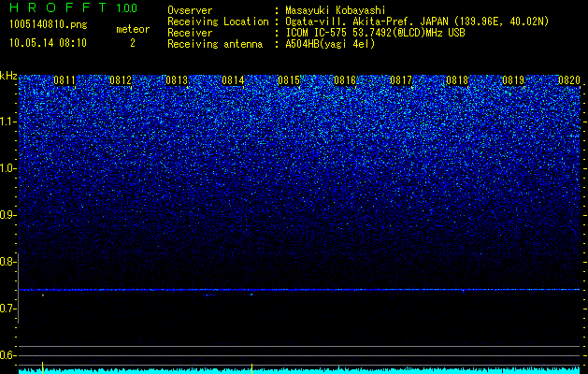Click the meteor echo dot near 0814
588x374 pixels.
coord(251,295)
